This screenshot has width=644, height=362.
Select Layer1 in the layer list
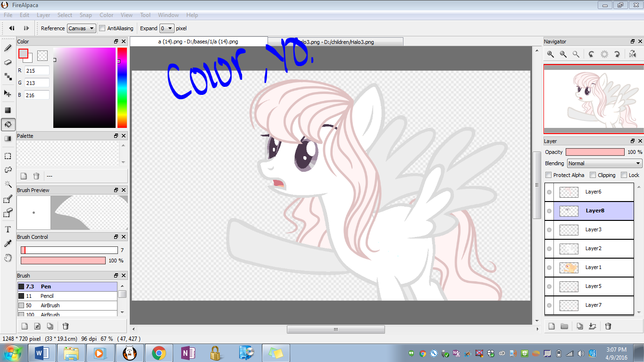(x=593, y=268)
